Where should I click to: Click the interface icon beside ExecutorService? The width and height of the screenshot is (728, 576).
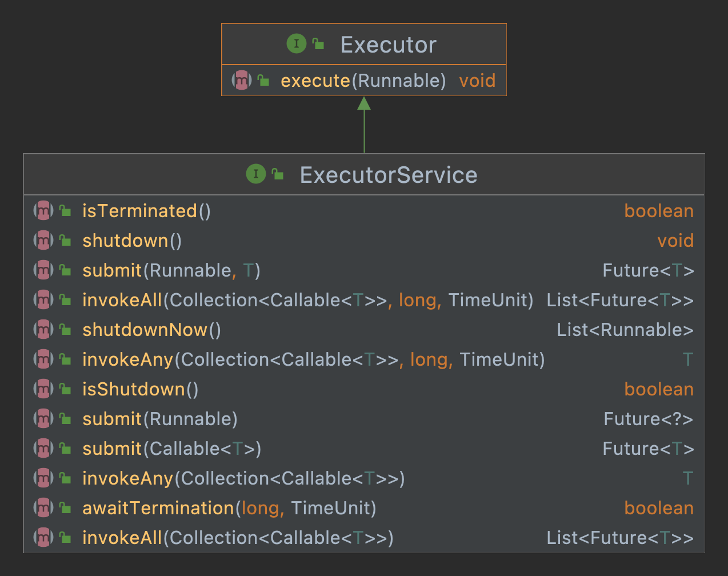(x=255, y=174)
